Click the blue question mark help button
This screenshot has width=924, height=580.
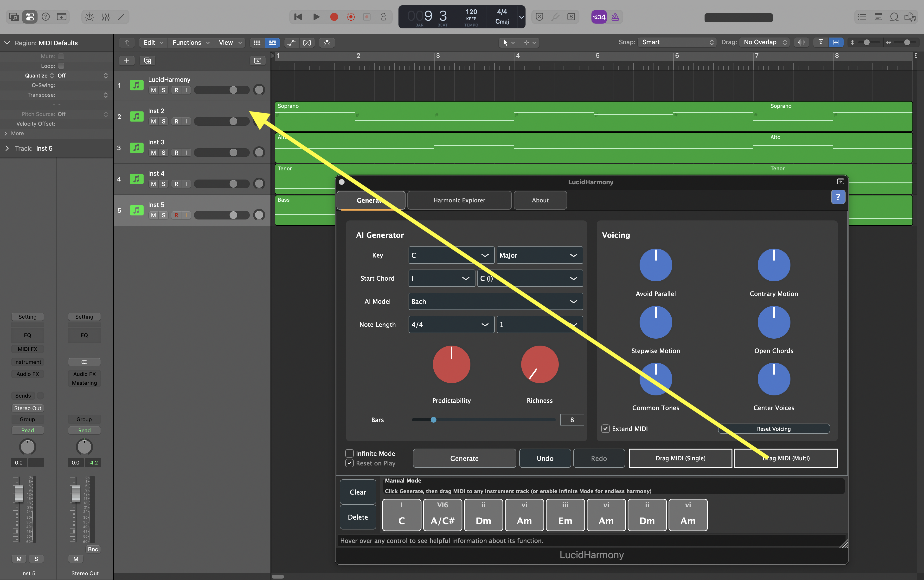coord(838,197)
